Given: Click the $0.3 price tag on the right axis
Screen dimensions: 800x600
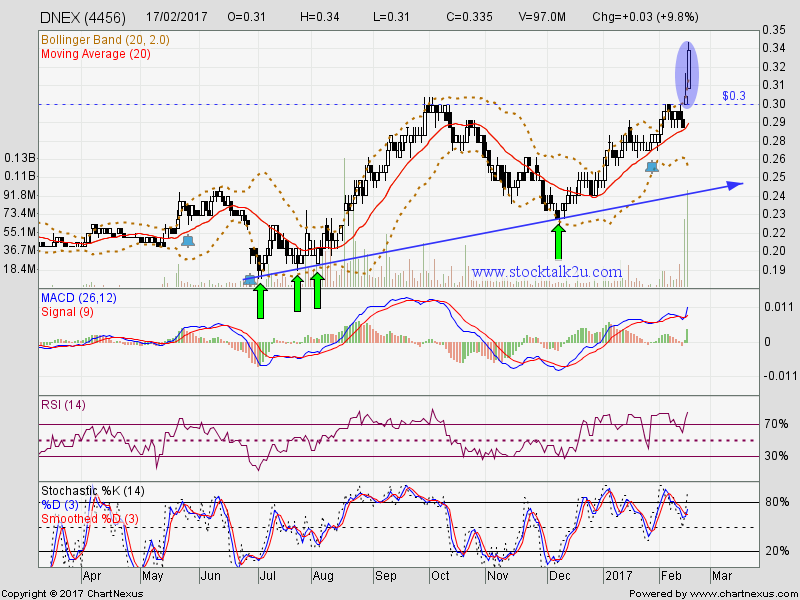Looking at the screenshot, I should coord(732,97).
